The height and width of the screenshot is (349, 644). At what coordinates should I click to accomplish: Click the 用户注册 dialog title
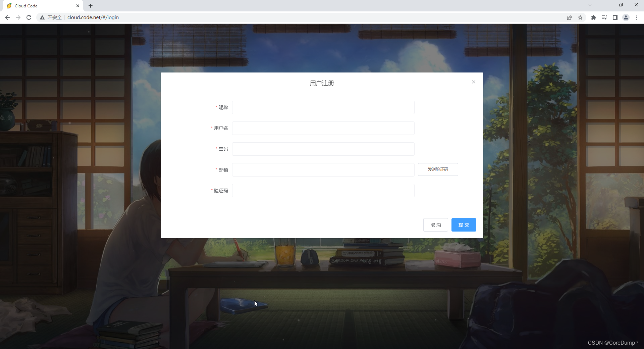(x=322, y=83)
